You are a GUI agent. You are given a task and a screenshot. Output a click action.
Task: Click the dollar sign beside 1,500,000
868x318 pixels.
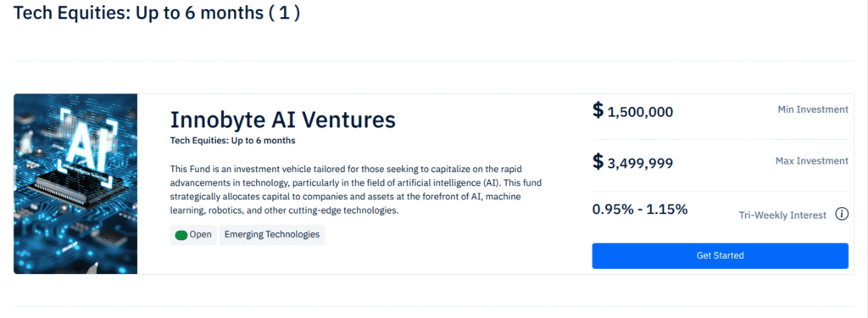point(598,109)
